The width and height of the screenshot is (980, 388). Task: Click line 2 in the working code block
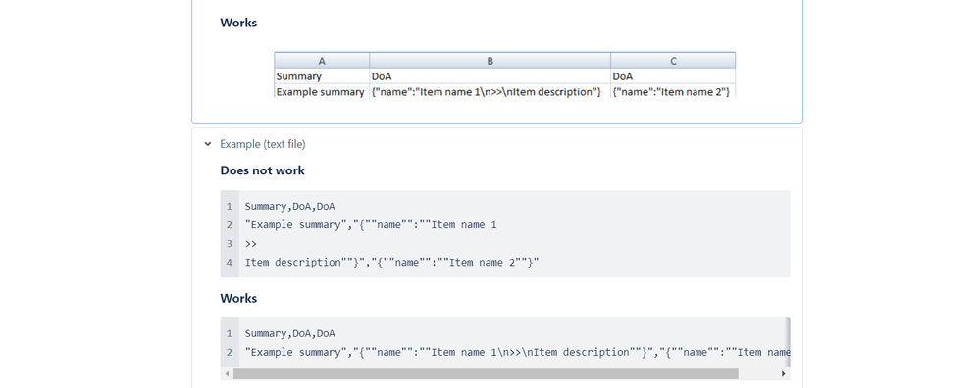(518, 352)
